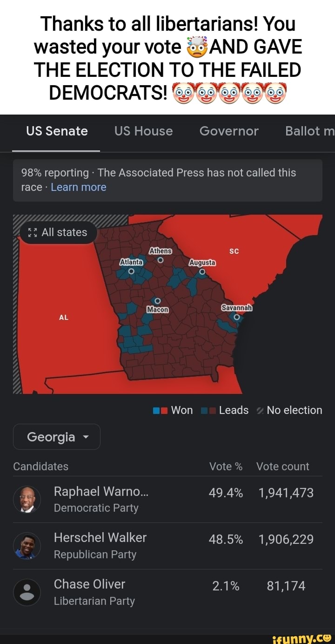Click Herschel Walker's candidate photo
This screenshot has height=644, width=335.
click(x=27, y=546)
